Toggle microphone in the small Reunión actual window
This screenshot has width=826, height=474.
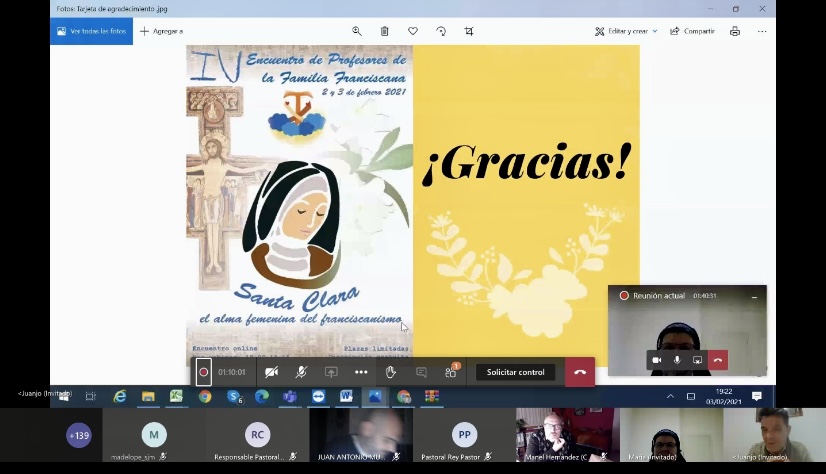[x=677, y=360]
